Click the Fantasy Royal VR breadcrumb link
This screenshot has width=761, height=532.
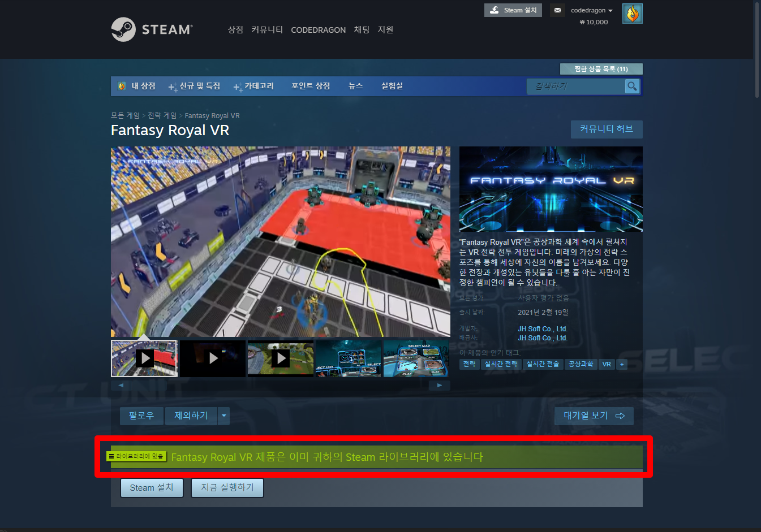point(212,116)
